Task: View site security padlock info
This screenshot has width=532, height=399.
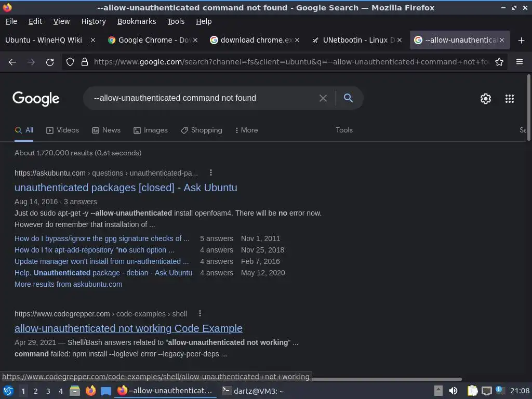Action: pyautogui.click(x=85, y=62)
